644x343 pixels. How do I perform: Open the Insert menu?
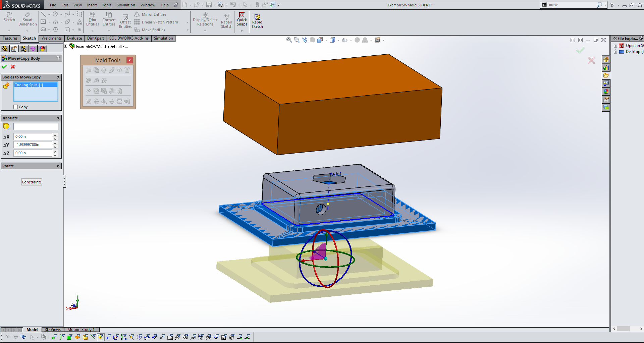coord(92,5)
